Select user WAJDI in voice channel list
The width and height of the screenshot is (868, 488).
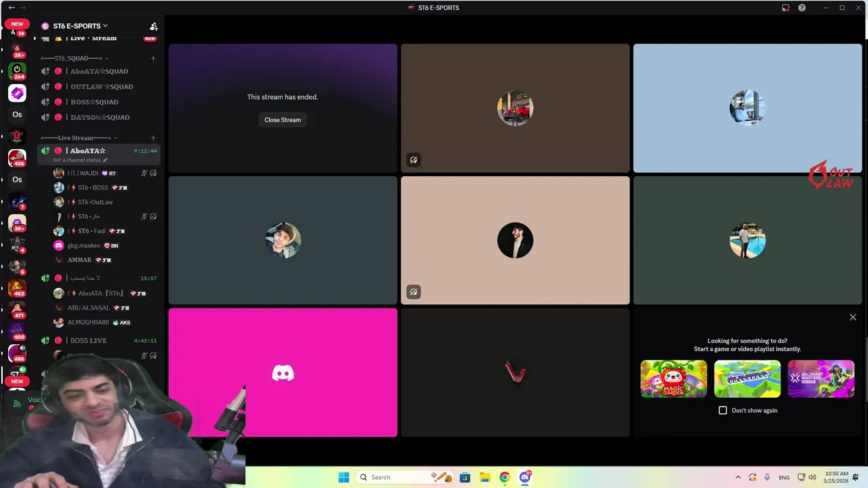[x=106, y=174]
